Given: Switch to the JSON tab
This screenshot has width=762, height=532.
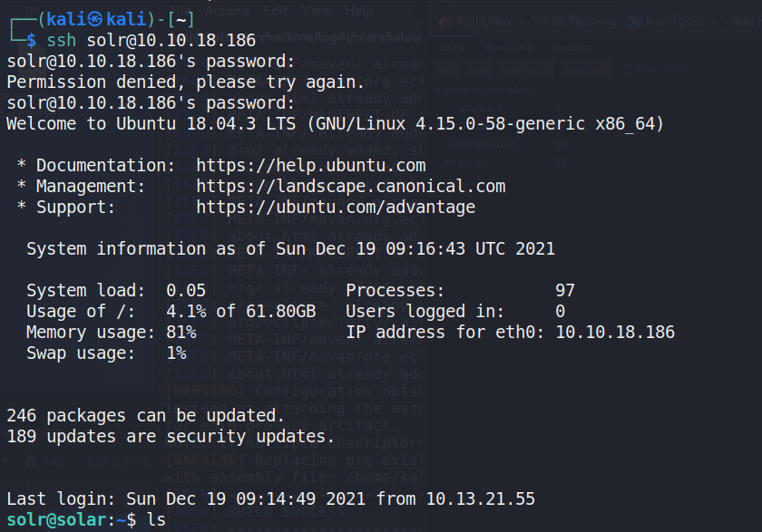Looking at the screenshot, I should coord(451,46).
